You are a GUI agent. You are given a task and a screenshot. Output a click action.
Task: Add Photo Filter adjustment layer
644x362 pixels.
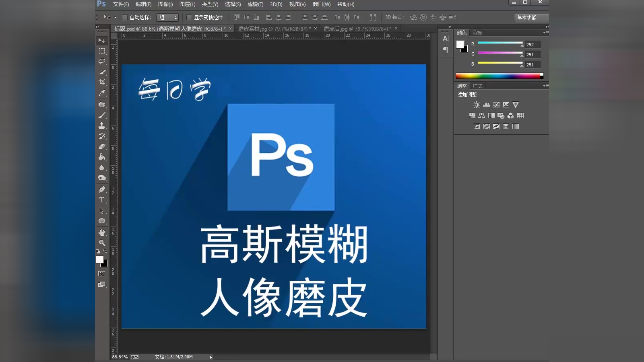click(501, 115)
